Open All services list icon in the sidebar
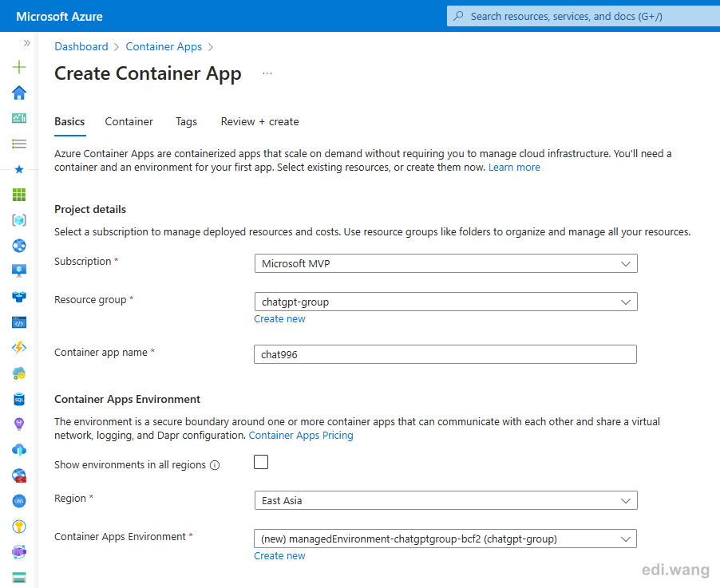Image resolution: width=720 pixels, height=588 pixels. (x=19, y=144)
